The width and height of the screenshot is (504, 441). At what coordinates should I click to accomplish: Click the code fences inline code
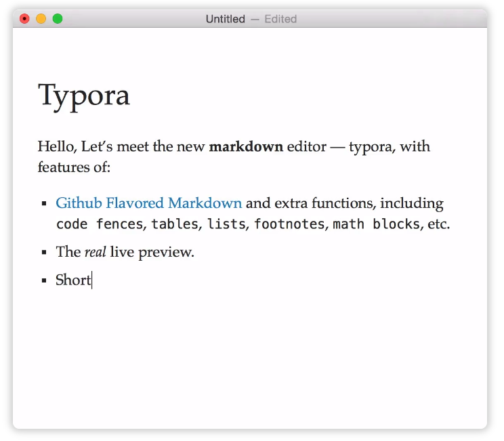[100, 224]
